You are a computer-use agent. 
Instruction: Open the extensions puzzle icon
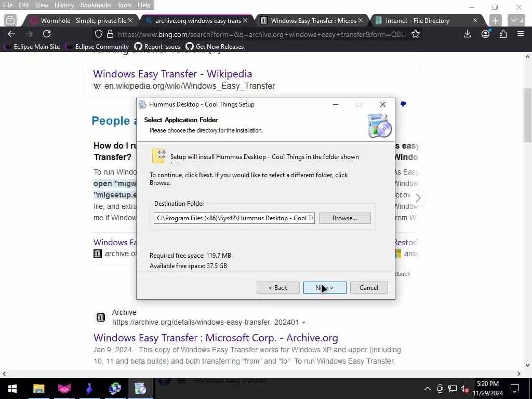point(503,34)
